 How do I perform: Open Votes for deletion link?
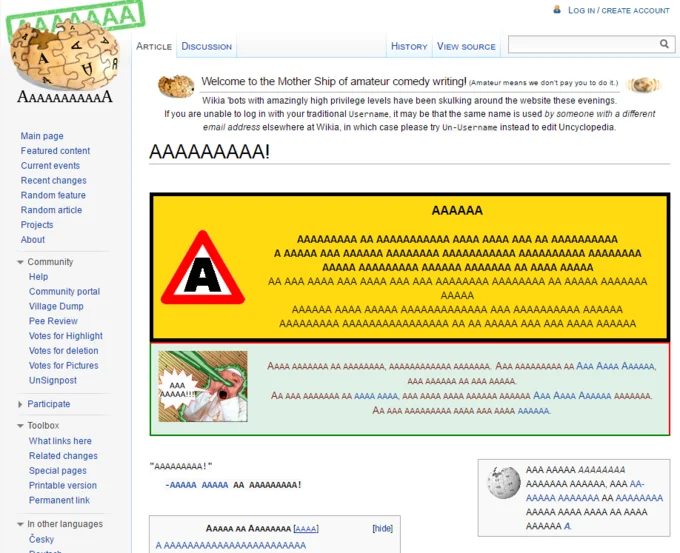pyautogui.click(x=63, y=350)
